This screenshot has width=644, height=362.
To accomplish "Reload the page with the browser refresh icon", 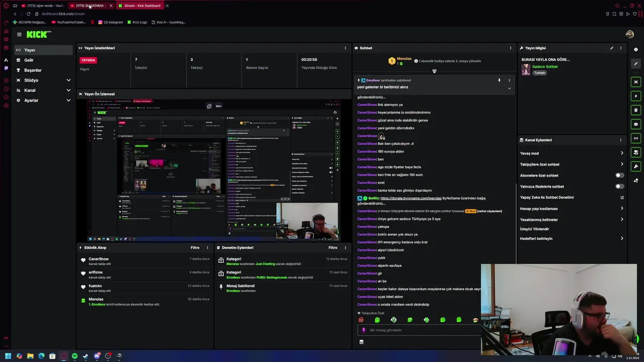I will coord(28,14).
